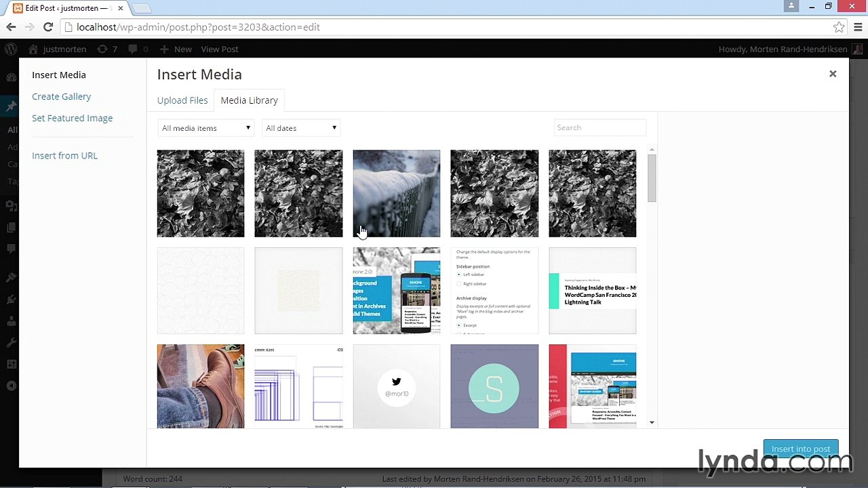Click the media Search field
868x488 pixels.
[600, 127]
